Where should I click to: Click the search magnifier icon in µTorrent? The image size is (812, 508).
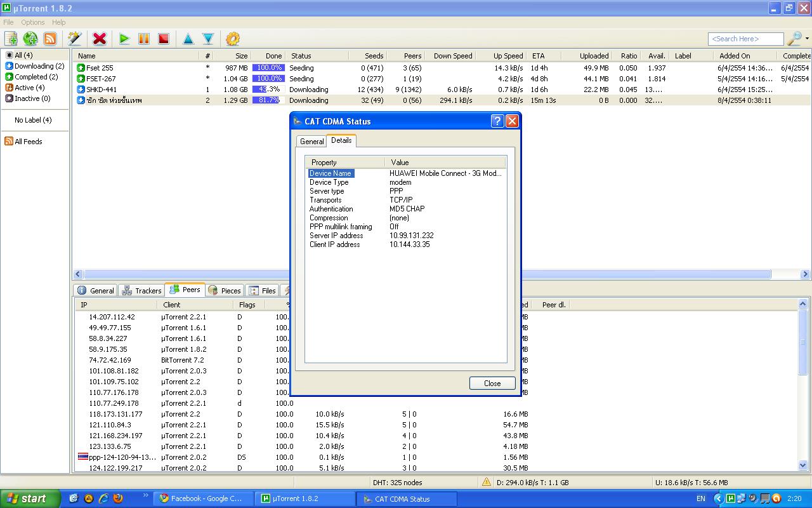pos(794,39)
